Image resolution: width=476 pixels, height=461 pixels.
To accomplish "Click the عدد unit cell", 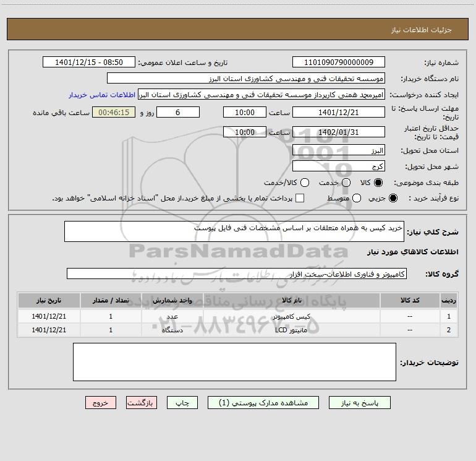I will pos(172,317).
